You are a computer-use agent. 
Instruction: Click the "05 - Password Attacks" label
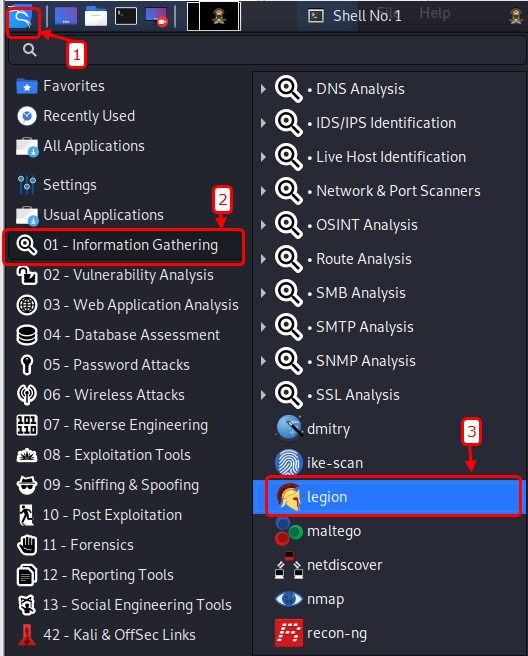point(116,365)
